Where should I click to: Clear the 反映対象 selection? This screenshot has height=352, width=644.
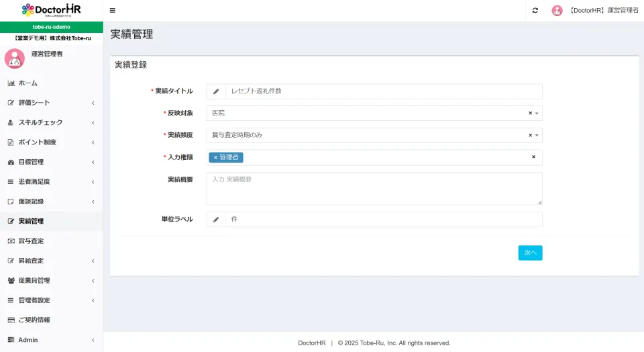point(530,113)
